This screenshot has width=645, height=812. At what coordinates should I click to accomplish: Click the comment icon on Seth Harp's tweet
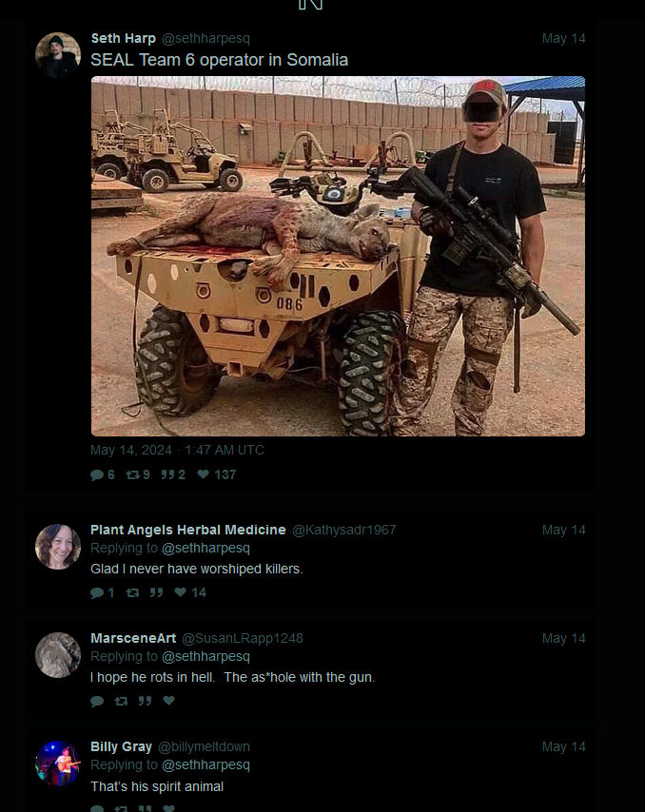pos(97,474)
